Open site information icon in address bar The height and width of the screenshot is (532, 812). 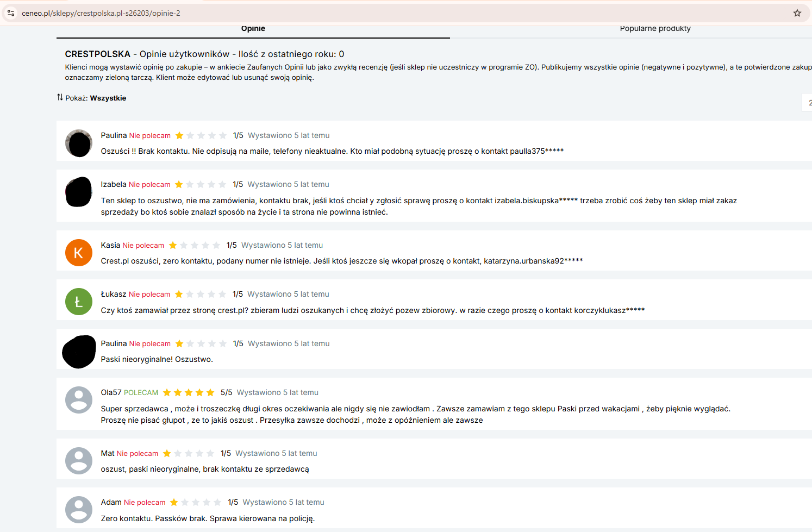11,13
